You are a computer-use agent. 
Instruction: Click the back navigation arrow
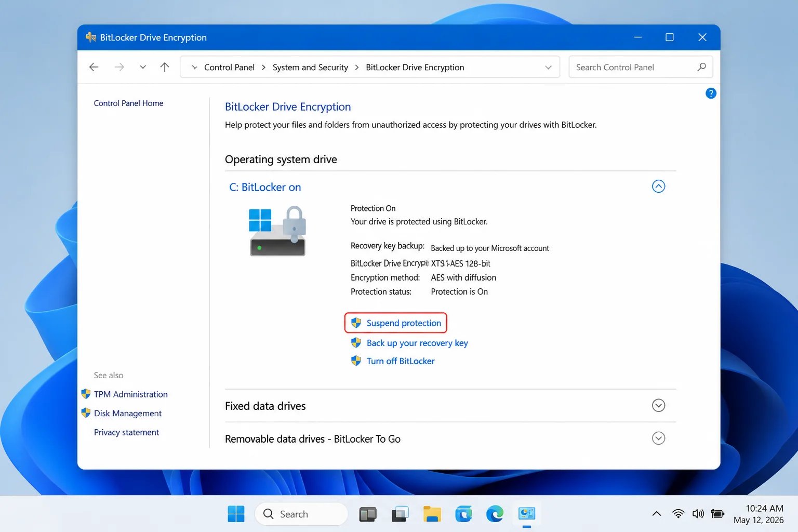[94, 67]
